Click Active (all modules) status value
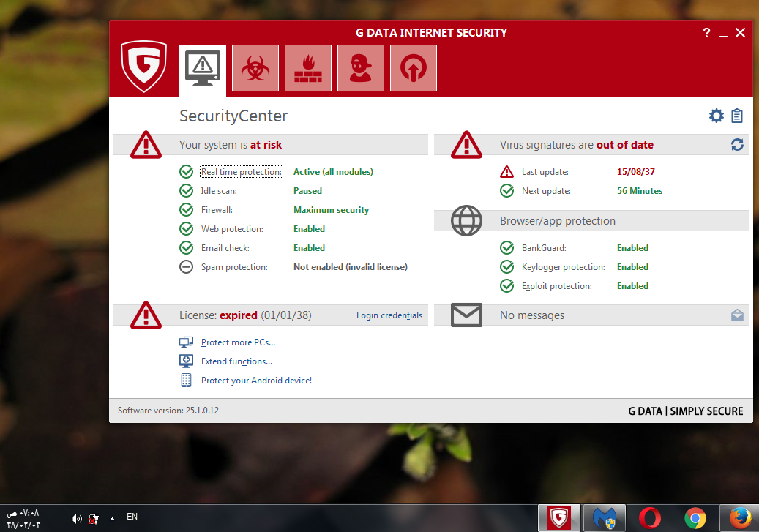 coord(333,172)
